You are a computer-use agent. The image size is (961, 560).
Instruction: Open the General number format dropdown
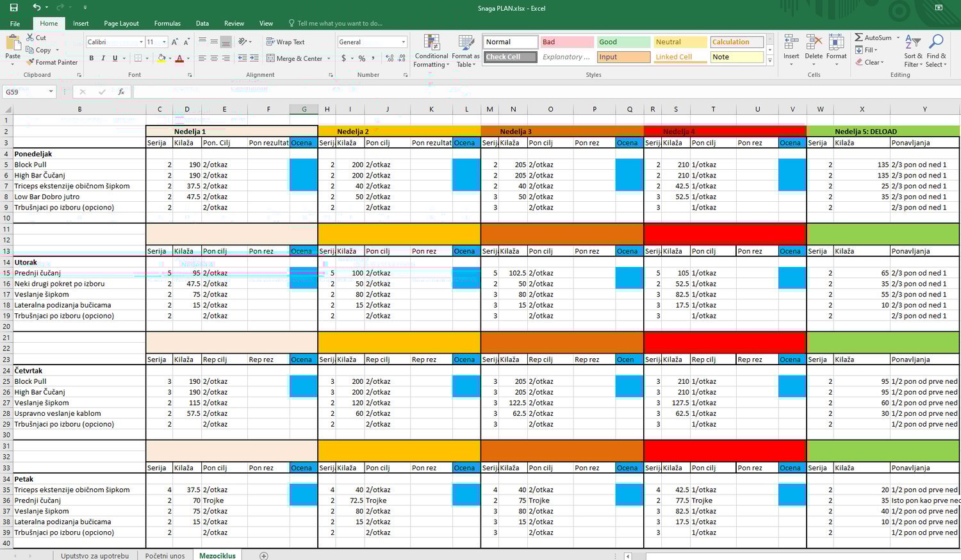tap(404, 42)
